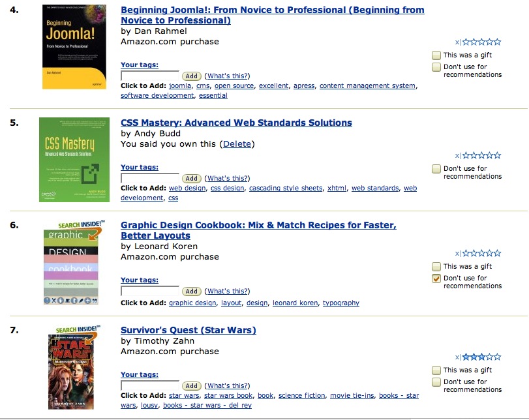Check 'This was a gift' for Graphic Design Cookbook
Screen dimensions: 529x420
(436, 267)
